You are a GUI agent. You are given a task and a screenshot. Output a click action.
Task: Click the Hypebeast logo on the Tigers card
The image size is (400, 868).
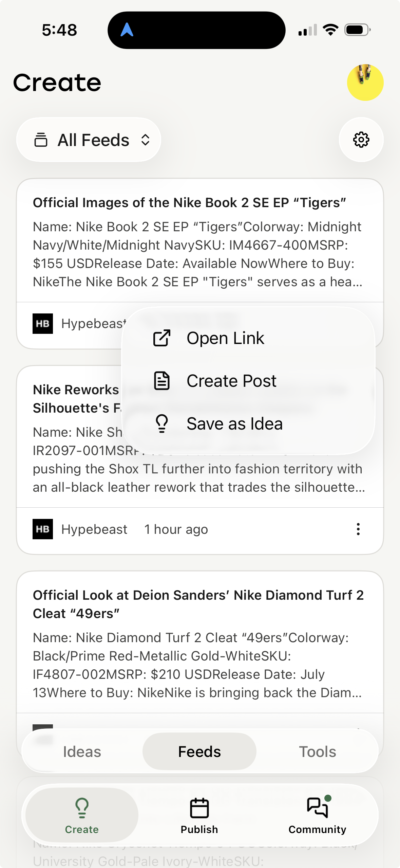click(x=43, y=324)
